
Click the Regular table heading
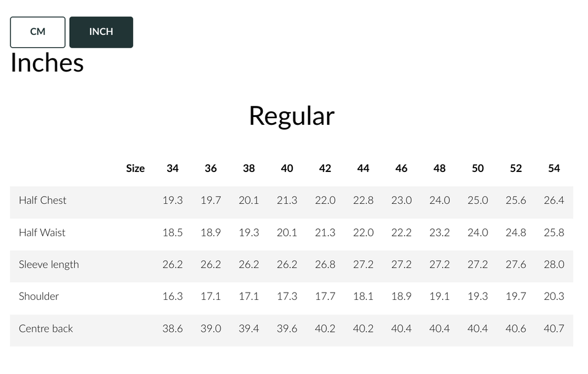coord(292,116)
